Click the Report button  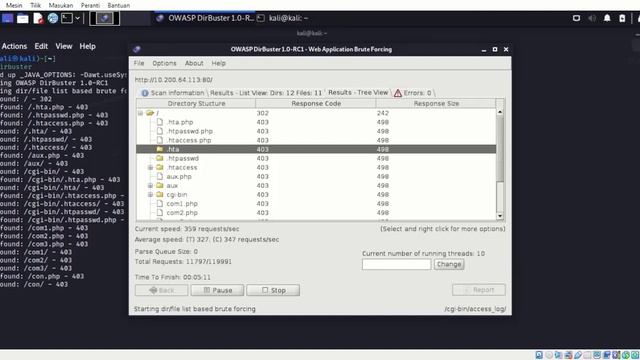coord(479,290)
